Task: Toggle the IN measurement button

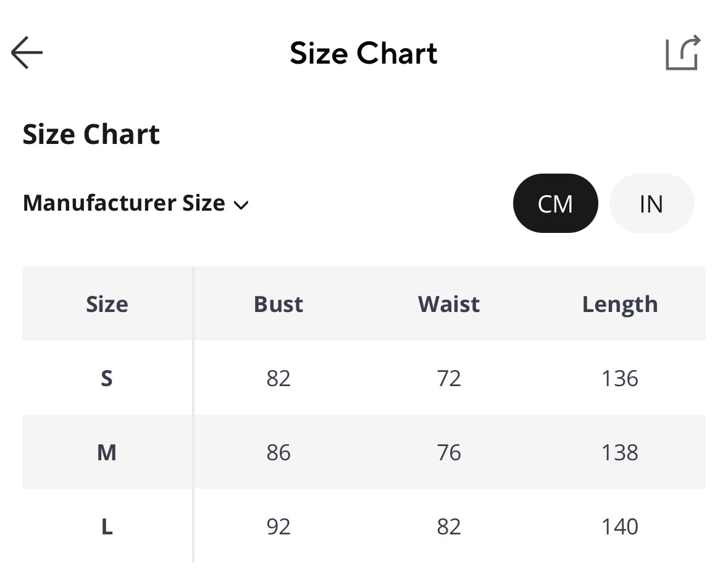Action: click(651, 203)
